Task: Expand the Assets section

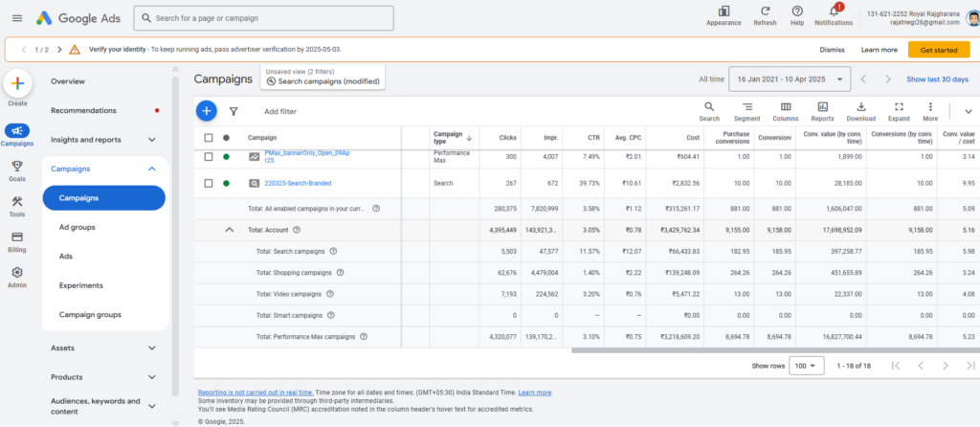Action: coord(152,348)
